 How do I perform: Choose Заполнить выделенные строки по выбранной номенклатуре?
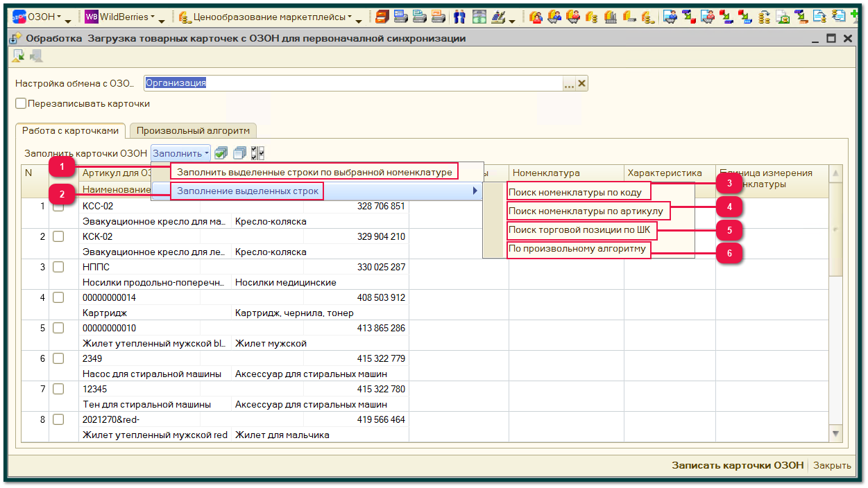click(x=315, y=171)
